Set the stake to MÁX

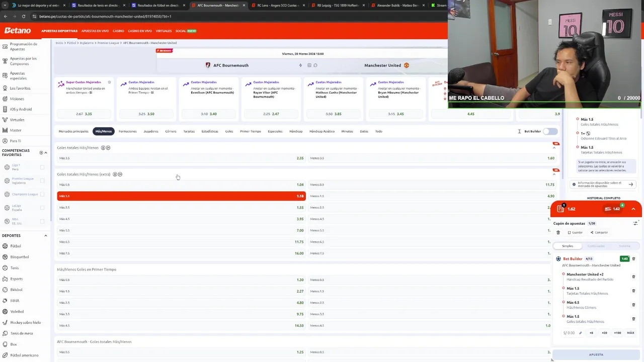tap(630, 333)
